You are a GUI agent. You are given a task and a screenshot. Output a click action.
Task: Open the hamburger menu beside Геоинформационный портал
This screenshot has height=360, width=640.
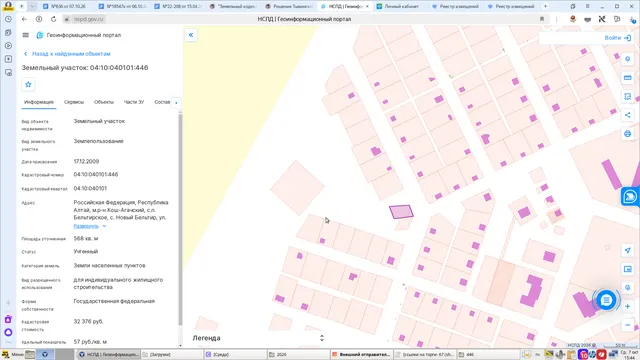click(26, 35)
